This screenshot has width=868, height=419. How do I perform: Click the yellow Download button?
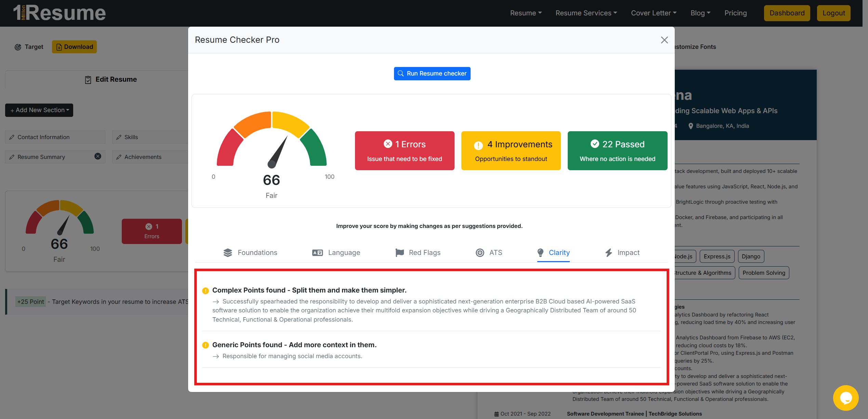point(74,47)
